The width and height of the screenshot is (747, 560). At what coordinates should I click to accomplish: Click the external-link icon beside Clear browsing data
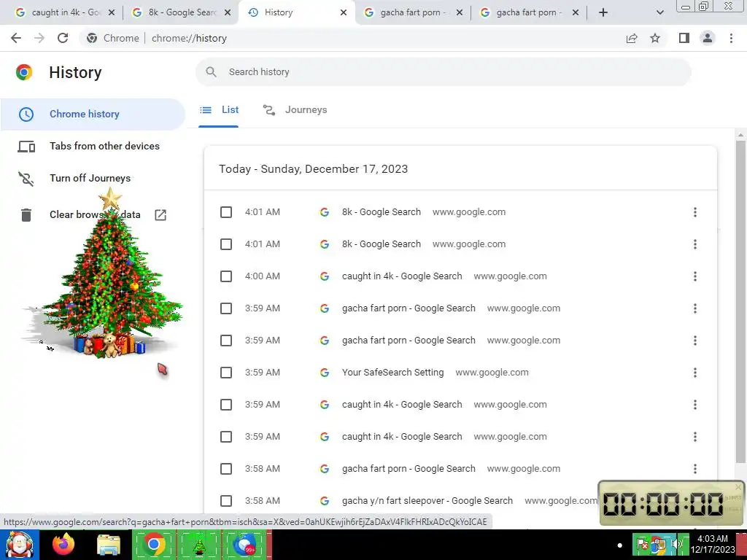tap(160, 215)
